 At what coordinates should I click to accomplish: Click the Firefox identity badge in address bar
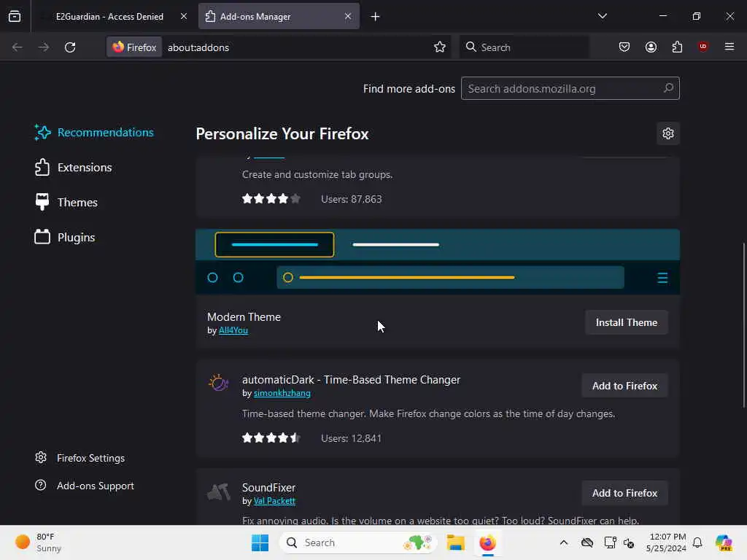click(134, 47)
